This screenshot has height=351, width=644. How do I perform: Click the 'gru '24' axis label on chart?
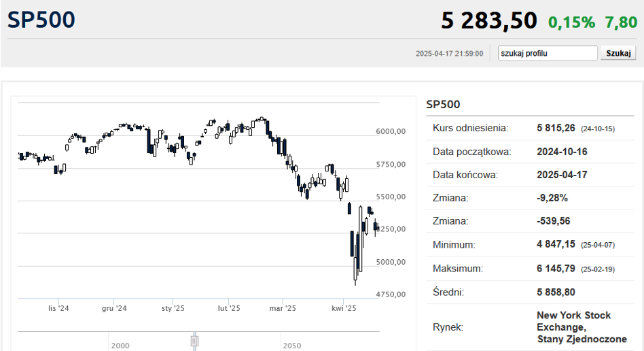tap(114, 308)
